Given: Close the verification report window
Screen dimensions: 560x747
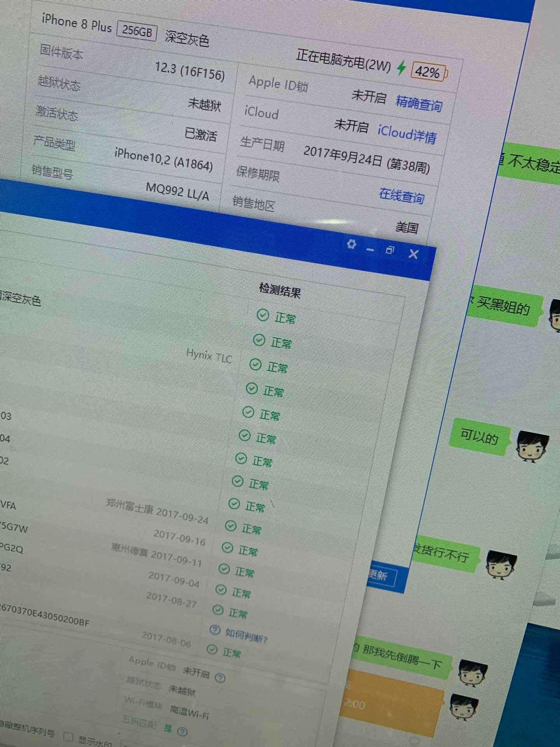Looking at the screenshot, I should tap(414, 254).
